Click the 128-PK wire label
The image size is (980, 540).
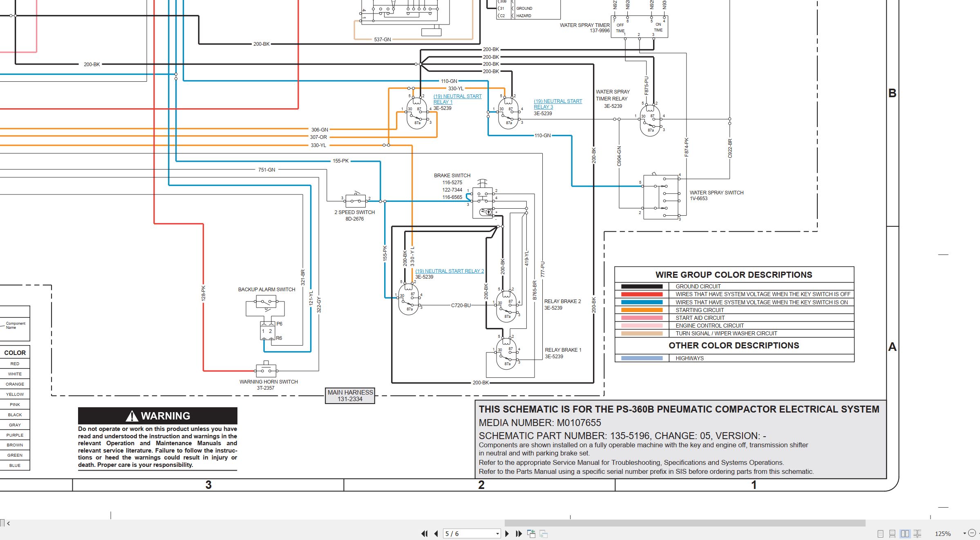click(x=203, y=293)
